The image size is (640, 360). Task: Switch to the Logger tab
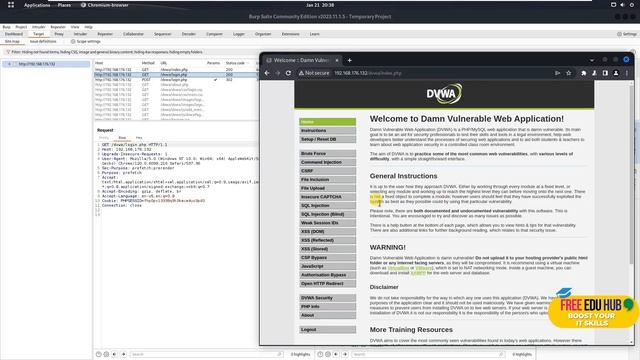click(x=239, y=34)
